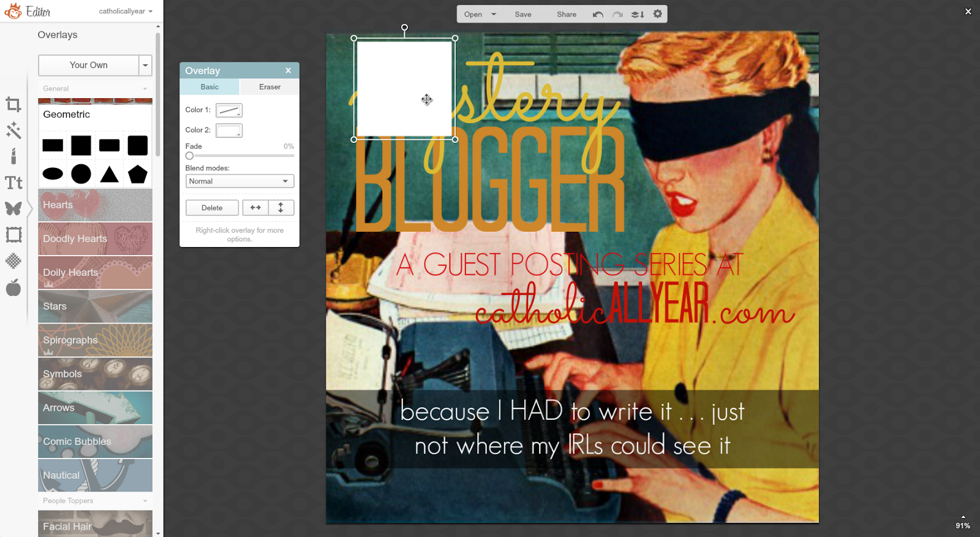Open the Themes apple icon
This screenshot has height=537, width=980.
(x=13, y=288)
